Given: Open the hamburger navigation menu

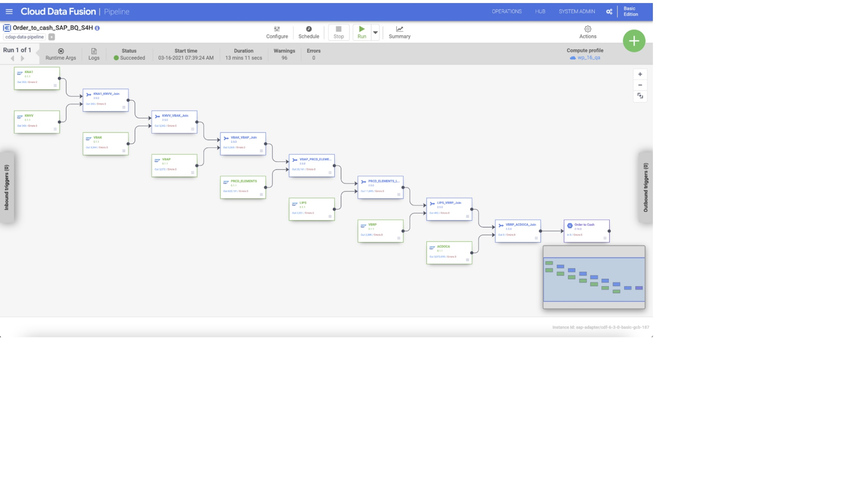Looking at the screenshot, I should tap(9, 12).
